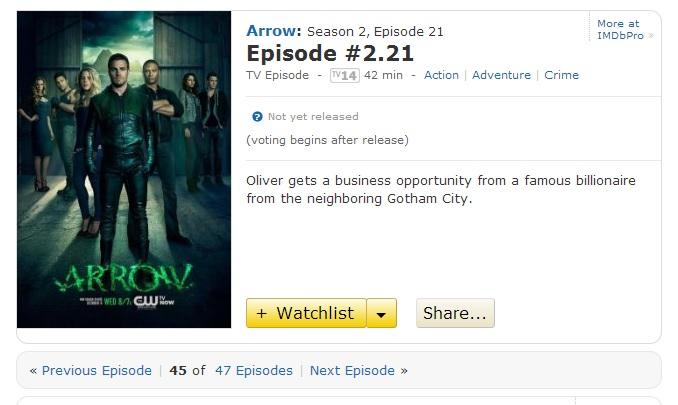Screen dimensions: 678x405
Task: Click the Arrow poster thumbnail
Action: 124,169
